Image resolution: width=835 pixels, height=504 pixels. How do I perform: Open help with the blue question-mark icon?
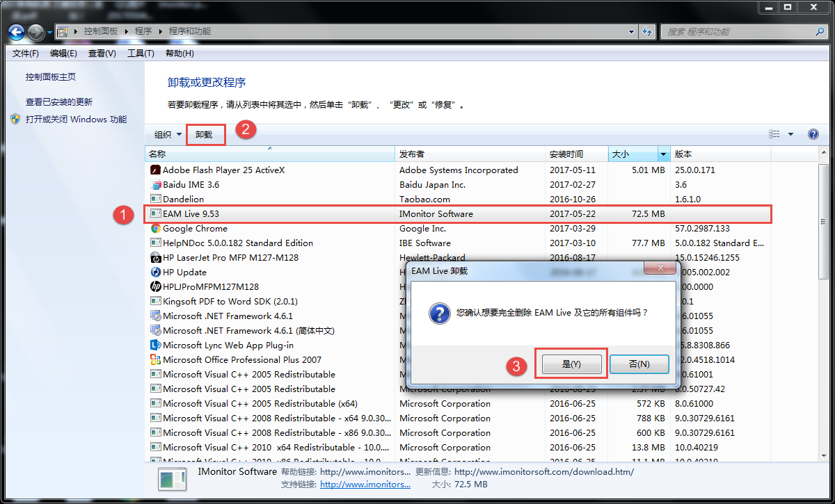coord(813,134)
